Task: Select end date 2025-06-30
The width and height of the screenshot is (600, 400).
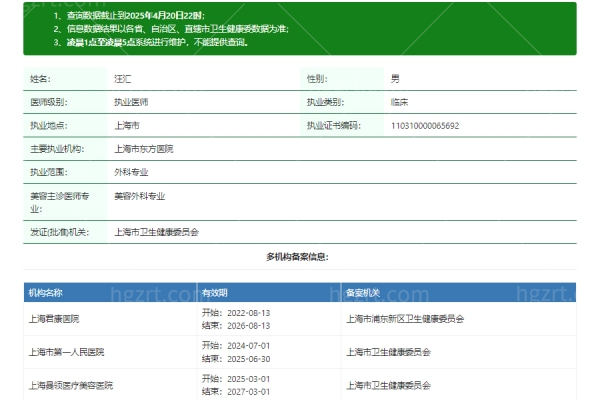Action: pyautogui.click(x=249, y=359)
